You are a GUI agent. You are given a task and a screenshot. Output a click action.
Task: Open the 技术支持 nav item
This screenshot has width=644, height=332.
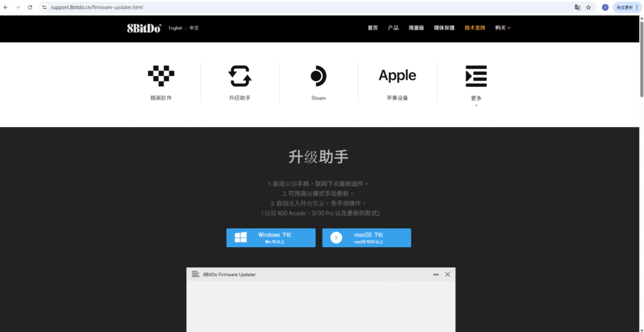click(x=475, y=28)
